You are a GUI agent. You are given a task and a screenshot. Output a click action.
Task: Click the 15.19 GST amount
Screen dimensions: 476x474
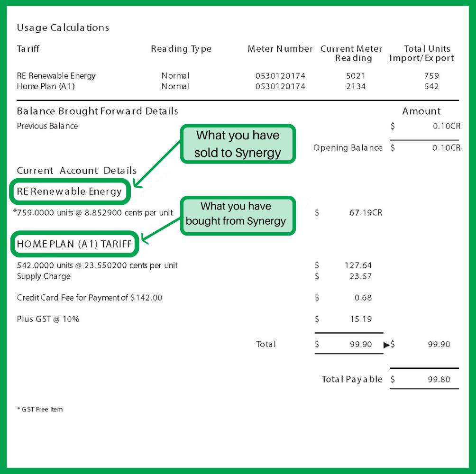click(x=361, y=319)
